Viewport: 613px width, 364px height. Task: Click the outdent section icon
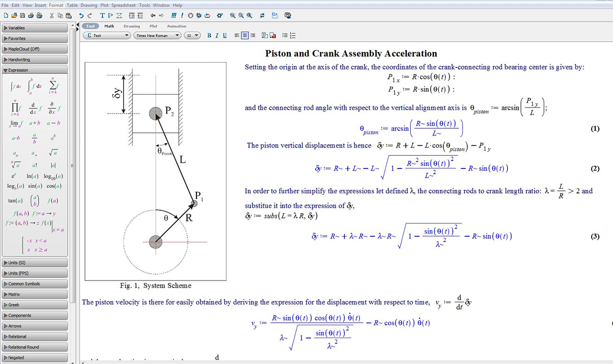pos(140,16)
